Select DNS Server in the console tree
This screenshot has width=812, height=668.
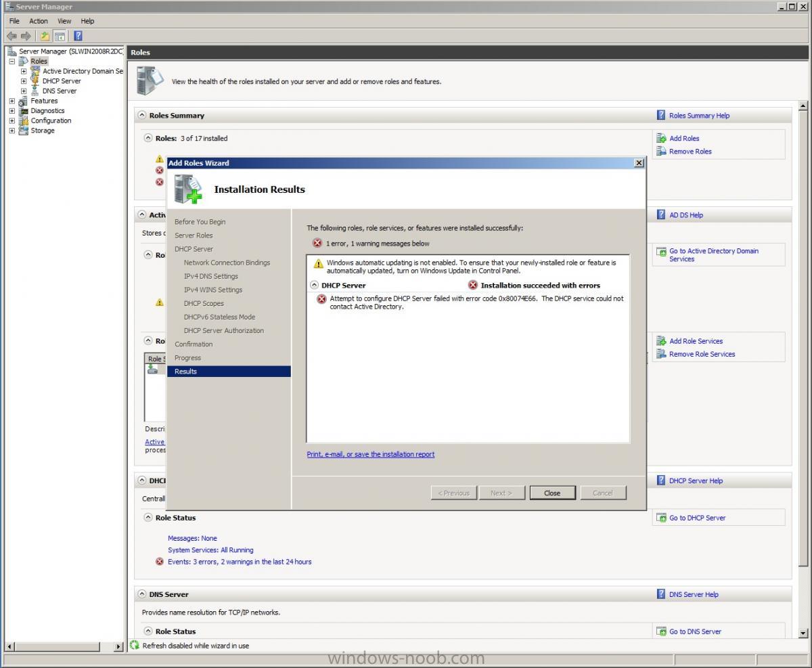60,91
